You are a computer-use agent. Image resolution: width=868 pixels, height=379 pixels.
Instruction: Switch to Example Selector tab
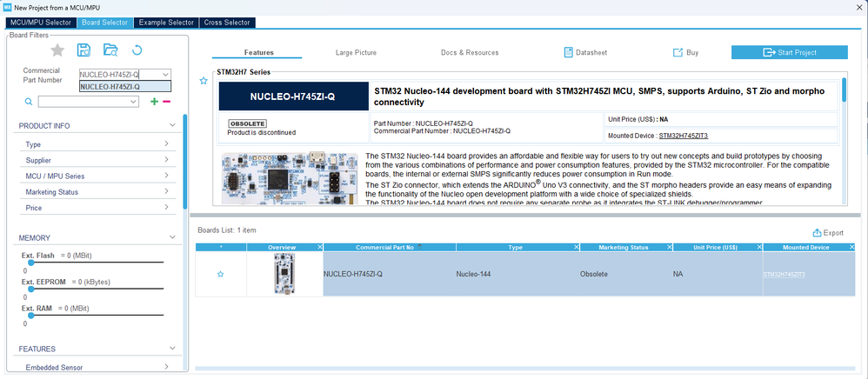click(x=166, y=22)
